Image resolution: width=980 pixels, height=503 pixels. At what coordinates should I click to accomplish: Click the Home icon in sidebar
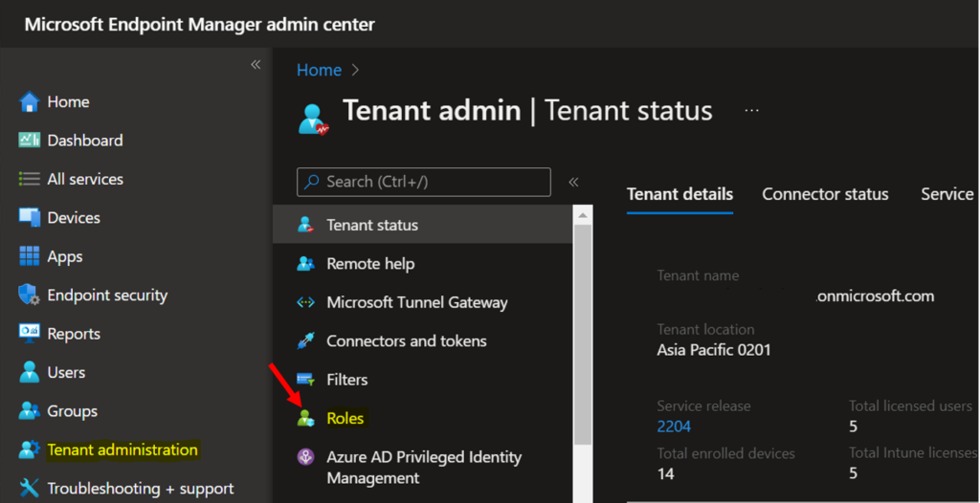click(x=30, y=102)
